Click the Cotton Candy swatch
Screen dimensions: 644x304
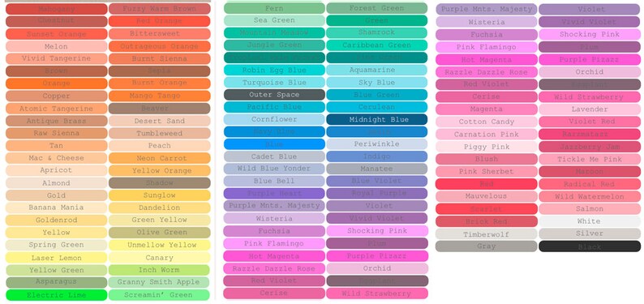pos(487,122)
